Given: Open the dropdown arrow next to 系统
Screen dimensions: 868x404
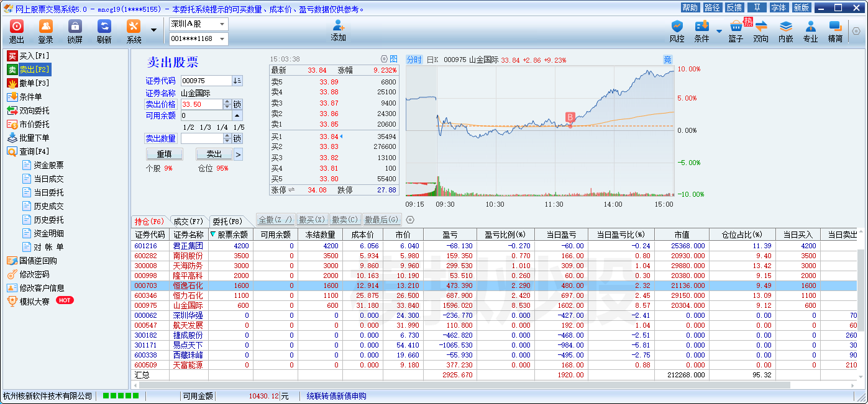Looking at the screenshot, I should pyautogui.click(x=153, y=29).
